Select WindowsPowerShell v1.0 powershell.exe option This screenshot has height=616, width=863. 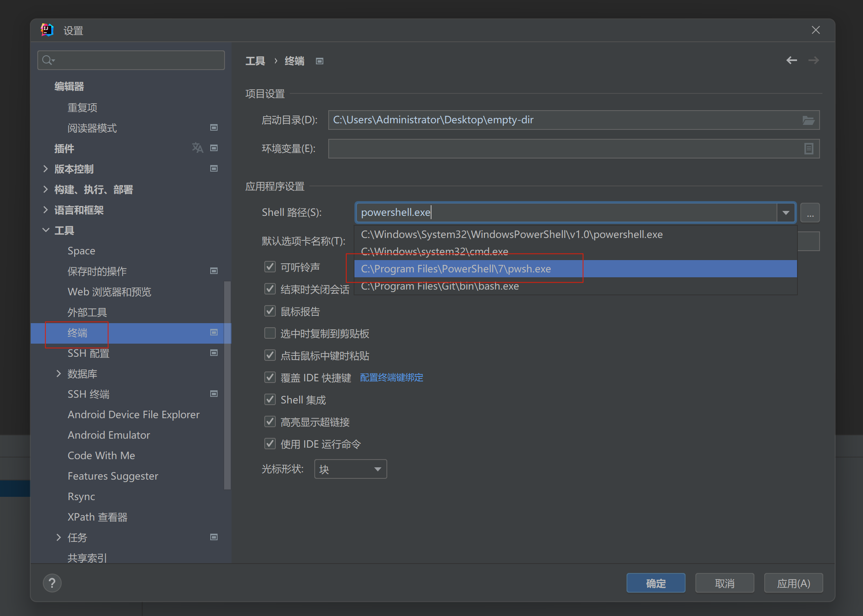(x=575, y=234)
